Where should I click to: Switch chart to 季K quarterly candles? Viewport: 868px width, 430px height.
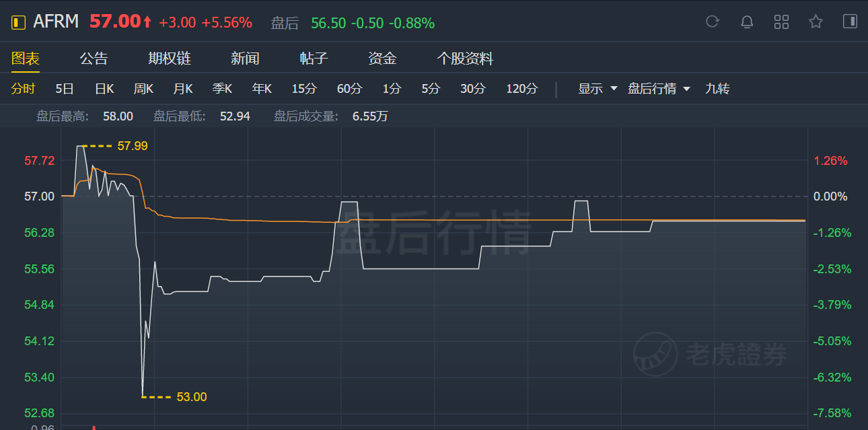[x=222, y=89]
